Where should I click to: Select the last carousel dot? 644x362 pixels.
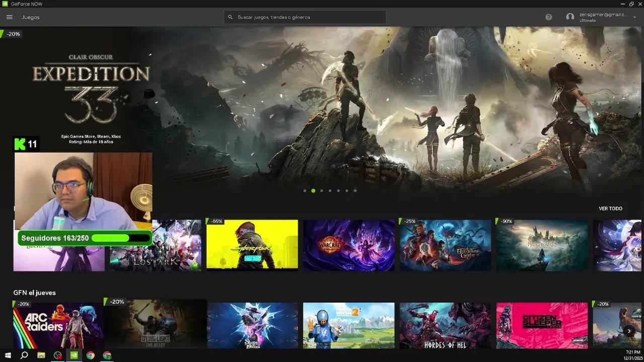355,191
